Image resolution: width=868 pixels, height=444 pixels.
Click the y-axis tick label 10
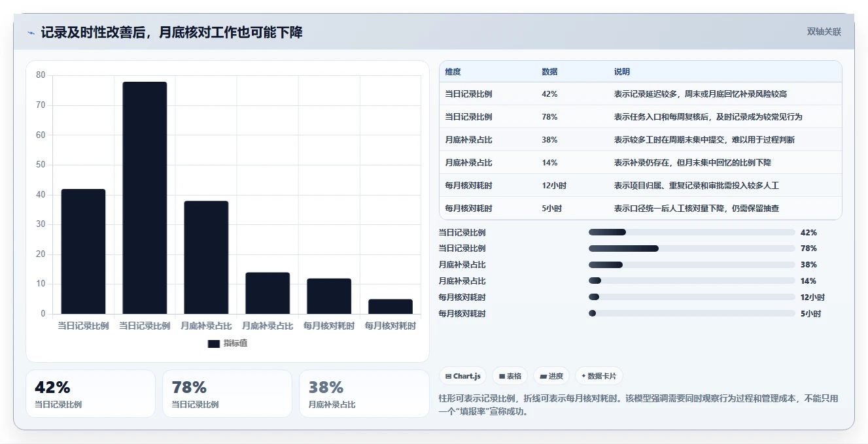(41, 284)
